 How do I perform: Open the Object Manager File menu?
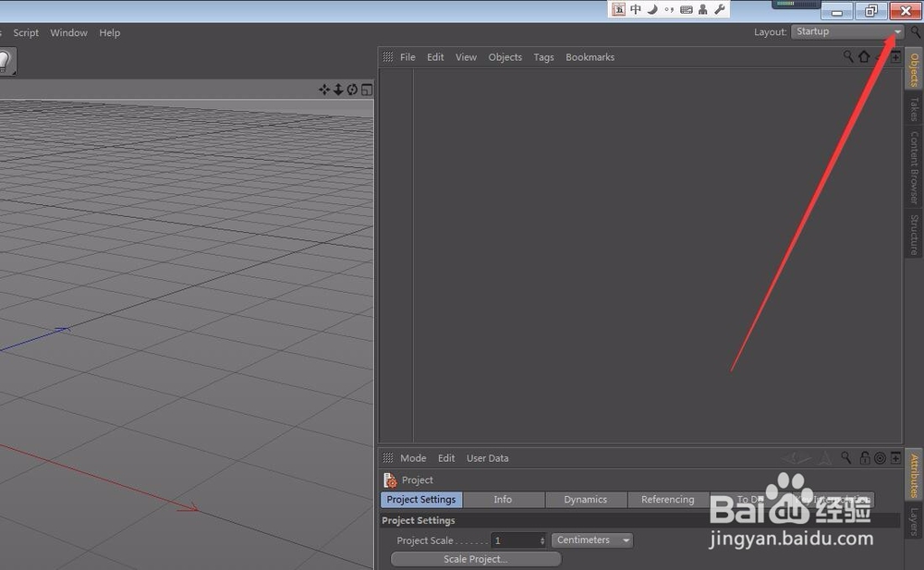pyautogui.click(x=407, y=57)
